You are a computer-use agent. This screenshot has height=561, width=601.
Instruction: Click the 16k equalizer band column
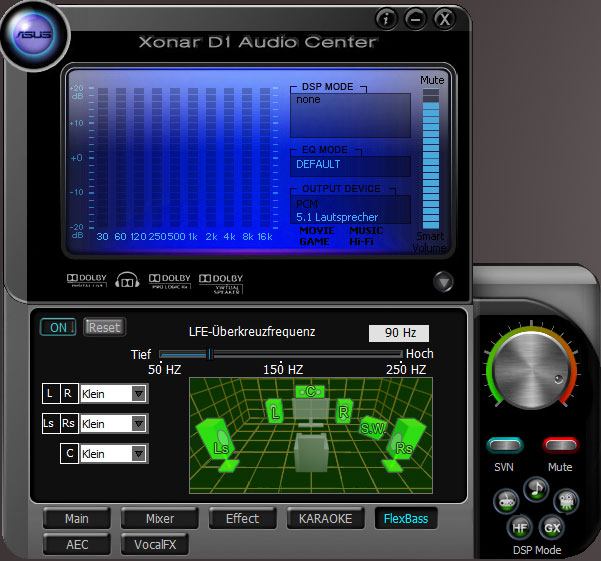[265, 158]
